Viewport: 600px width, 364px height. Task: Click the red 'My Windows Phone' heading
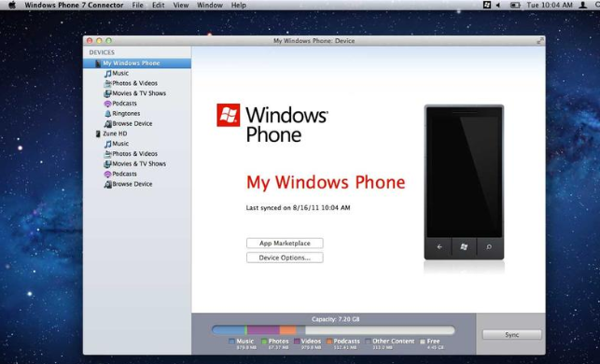326,183
